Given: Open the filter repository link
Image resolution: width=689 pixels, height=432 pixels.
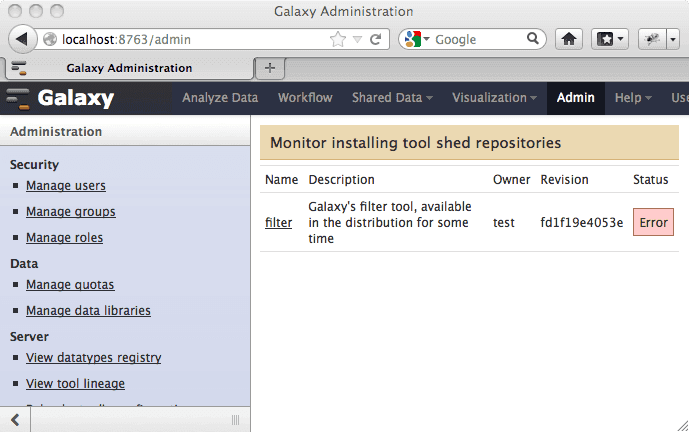Looking at the screenshot, I should coord(278,223).
